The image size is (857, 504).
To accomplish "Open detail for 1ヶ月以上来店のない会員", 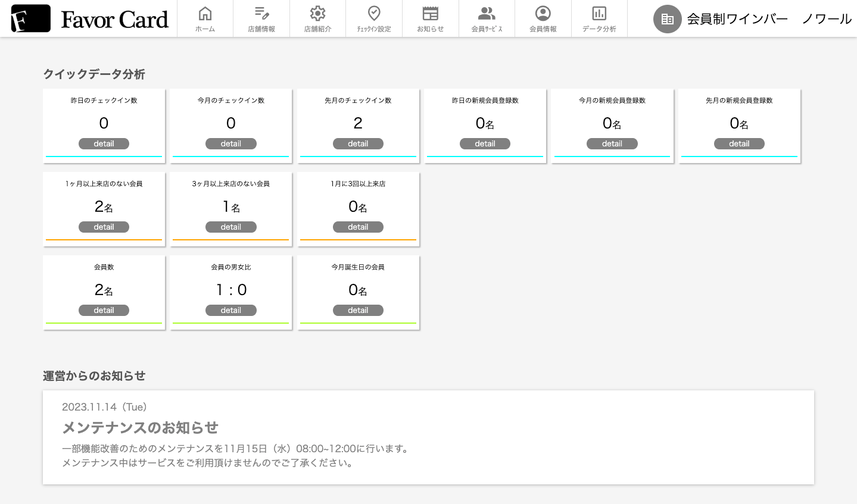I will tap(104, 227).
